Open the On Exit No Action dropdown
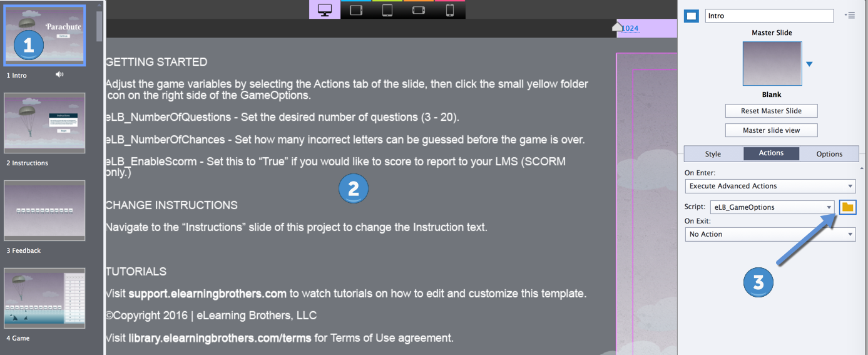Image resolution: width=868 pixels, height=355 pixels. click(x=770, y=234)
